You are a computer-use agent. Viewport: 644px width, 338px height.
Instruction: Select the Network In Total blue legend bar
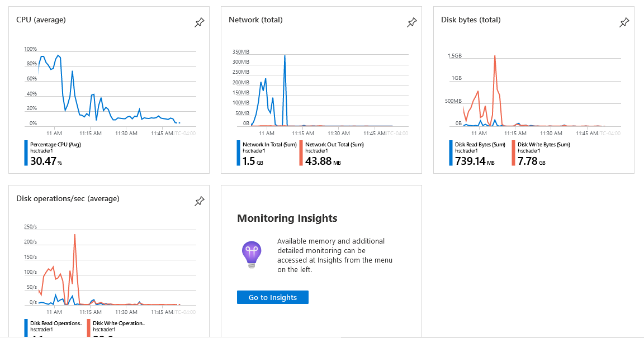238,153
